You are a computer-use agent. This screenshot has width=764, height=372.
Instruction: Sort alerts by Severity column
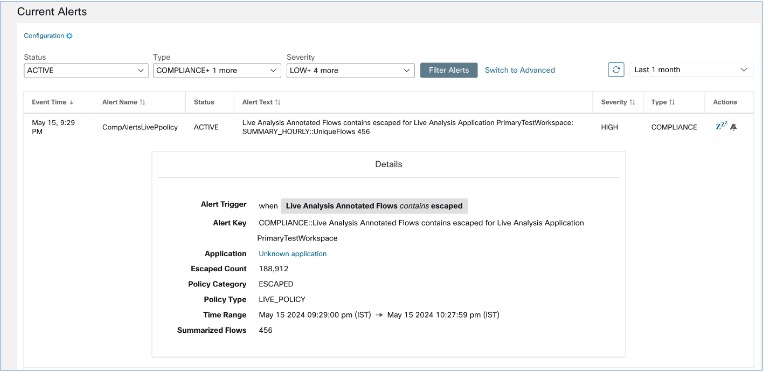(x=632, y=102)
